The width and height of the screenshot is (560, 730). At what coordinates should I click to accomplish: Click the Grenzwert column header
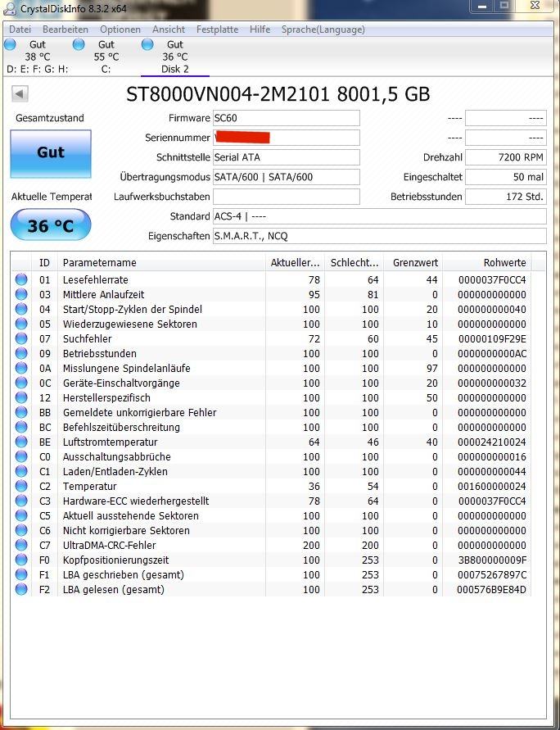(413, 262)
